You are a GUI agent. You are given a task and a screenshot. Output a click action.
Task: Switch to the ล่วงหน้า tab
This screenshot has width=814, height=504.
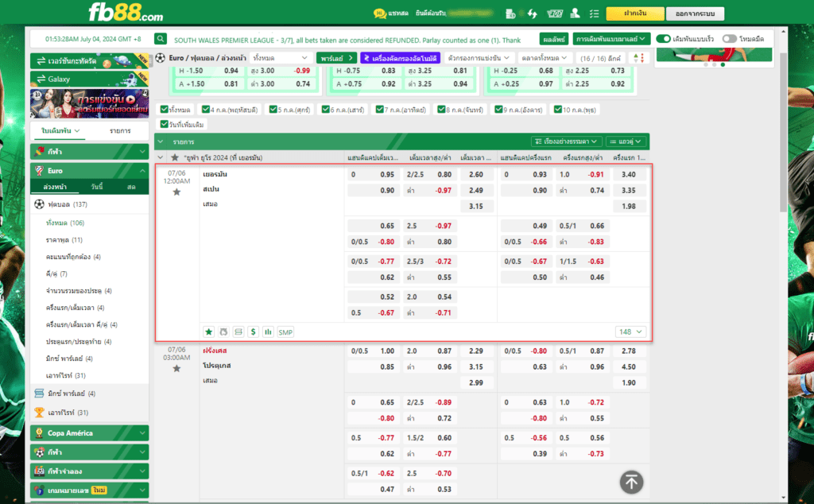[55, 187]
